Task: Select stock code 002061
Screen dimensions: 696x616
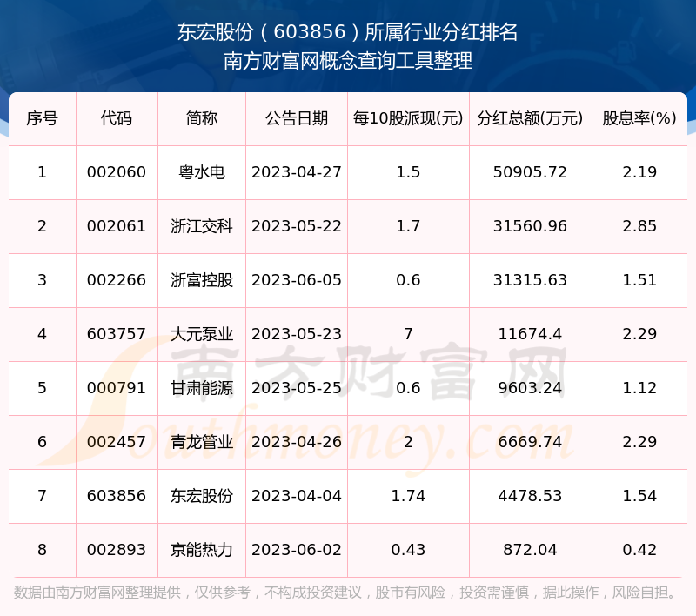Action: pos(117,226)
